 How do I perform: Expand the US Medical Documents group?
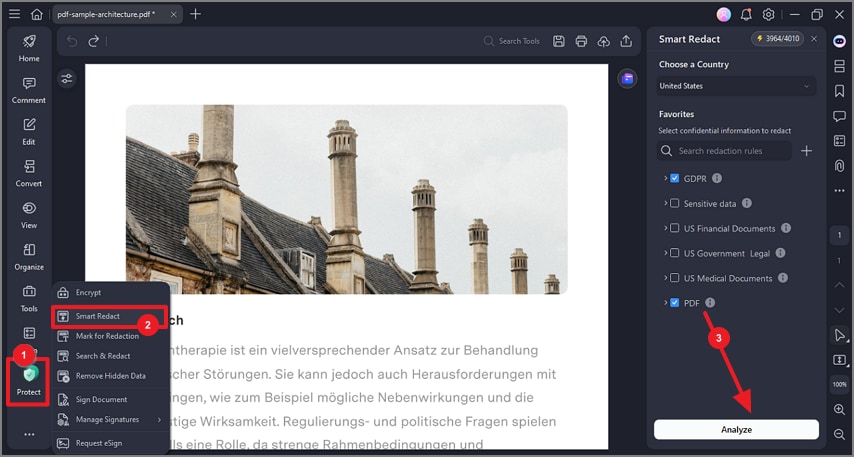[665, 278]
